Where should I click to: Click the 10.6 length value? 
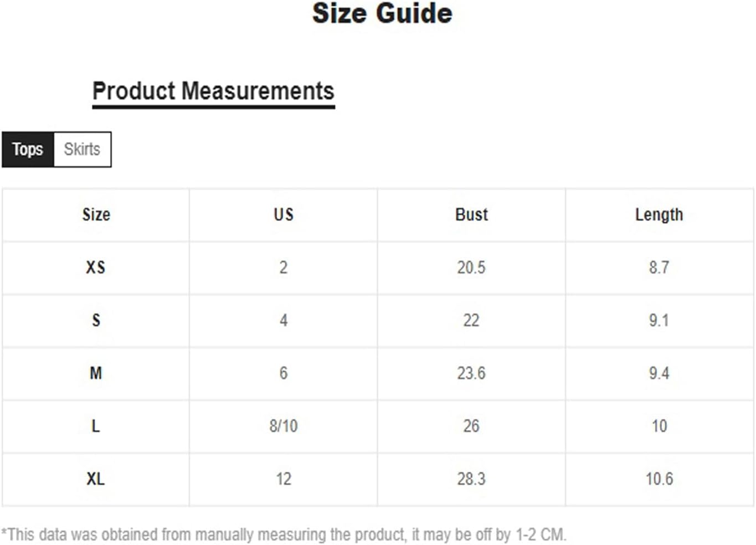click(659, 479)
